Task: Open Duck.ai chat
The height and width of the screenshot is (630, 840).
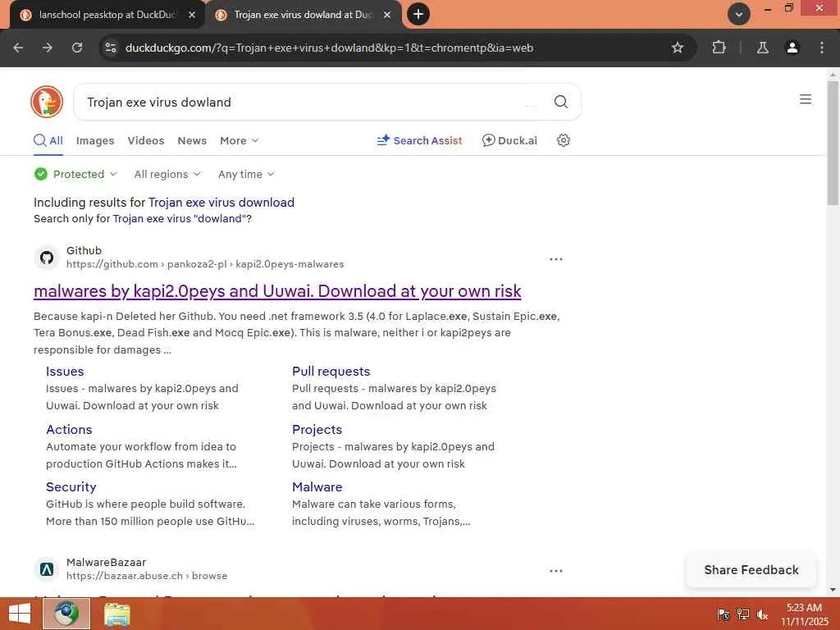Action: pyautogui.click(x=509, y=140)
